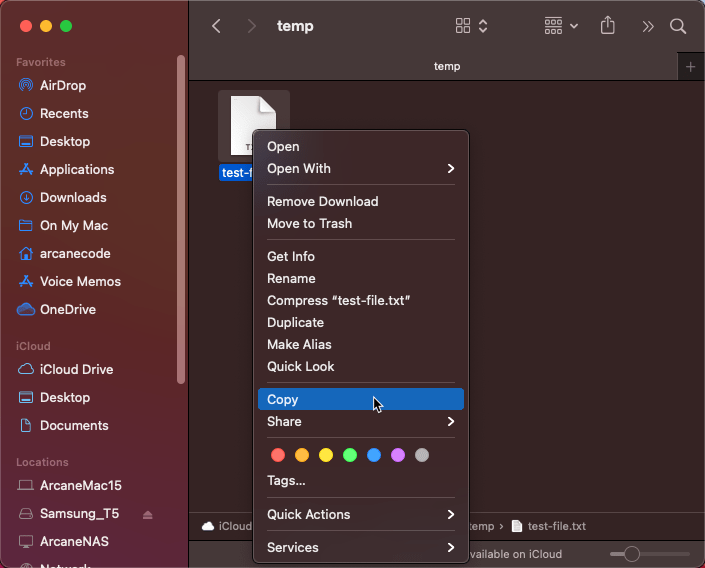Expand the Quick Actions submenu
This screenshot has height=568, width=705.
[x=360, y=514]
